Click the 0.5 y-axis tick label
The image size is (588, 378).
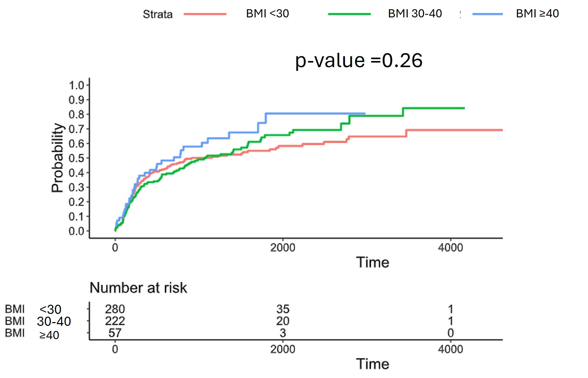click(x=76, y=158)
